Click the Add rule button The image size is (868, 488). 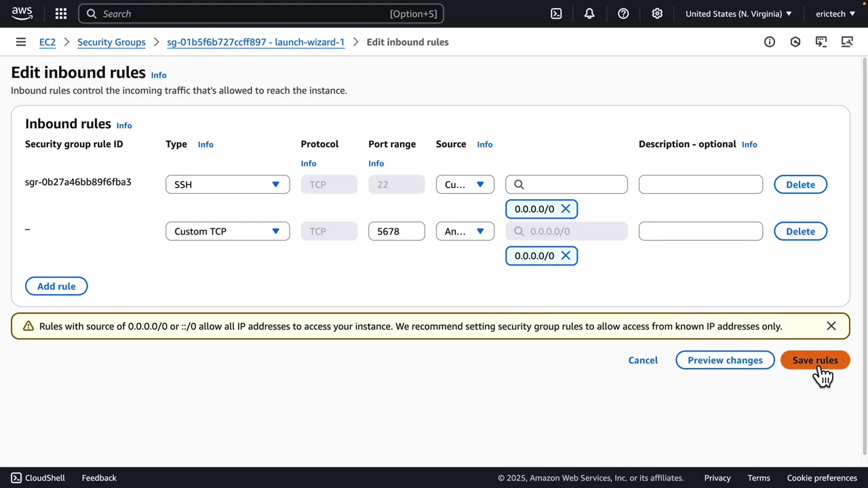pyautogui.click(x=56, y=286)
